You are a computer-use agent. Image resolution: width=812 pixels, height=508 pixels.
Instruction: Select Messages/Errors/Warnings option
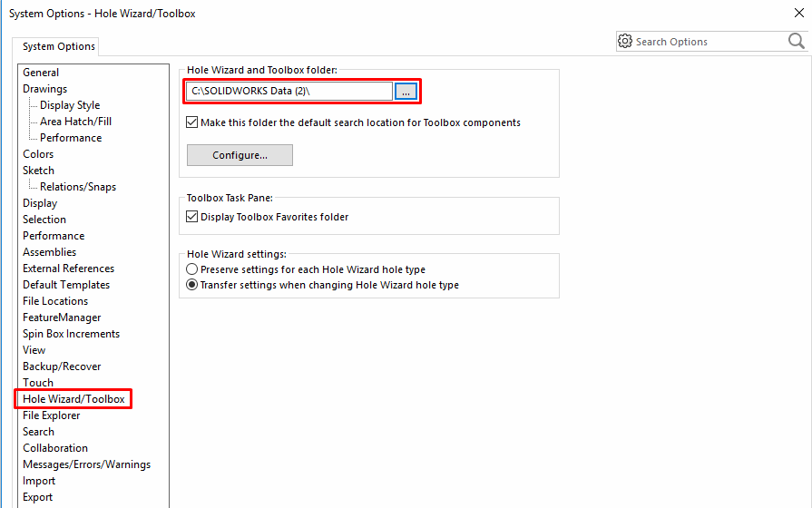tap(86, 464)
